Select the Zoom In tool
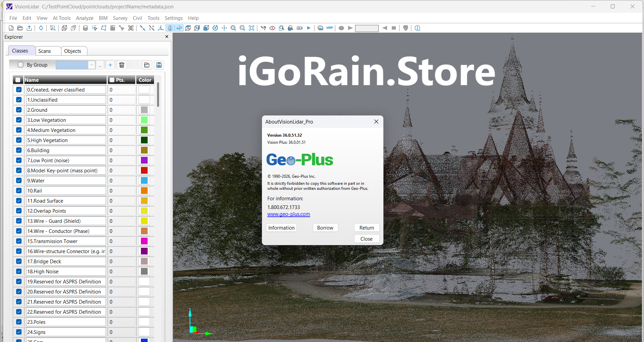This screenshot has height=342, width=644. pyautogui.click(x=233, y=28)
